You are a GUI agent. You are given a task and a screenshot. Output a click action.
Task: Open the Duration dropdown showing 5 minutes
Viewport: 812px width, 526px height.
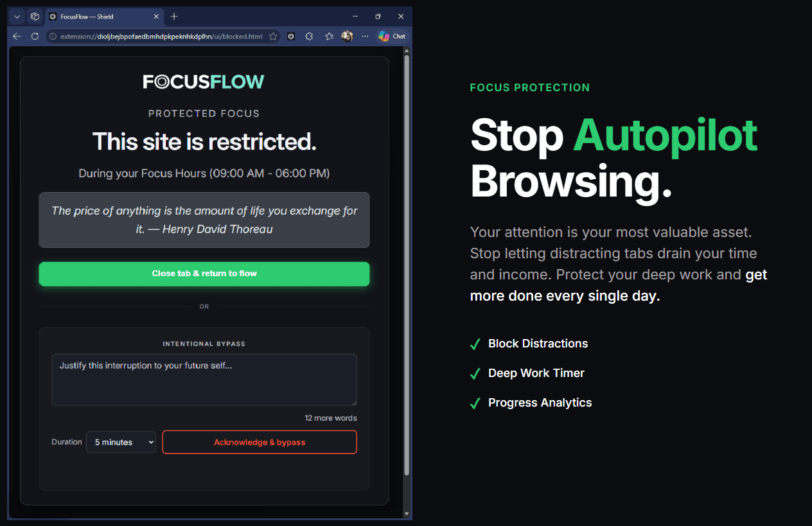click(121, 442)
